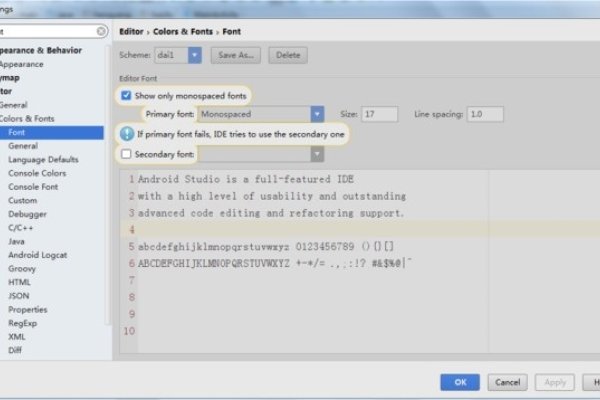This screenshot has width=600, height=400.
Task: Click the font Size input field
Action: (380, 115)
